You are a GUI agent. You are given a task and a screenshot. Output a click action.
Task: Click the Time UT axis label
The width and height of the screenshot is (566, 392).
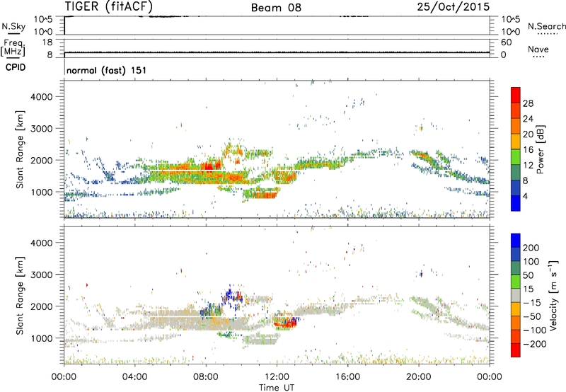(x=277, y=388)
